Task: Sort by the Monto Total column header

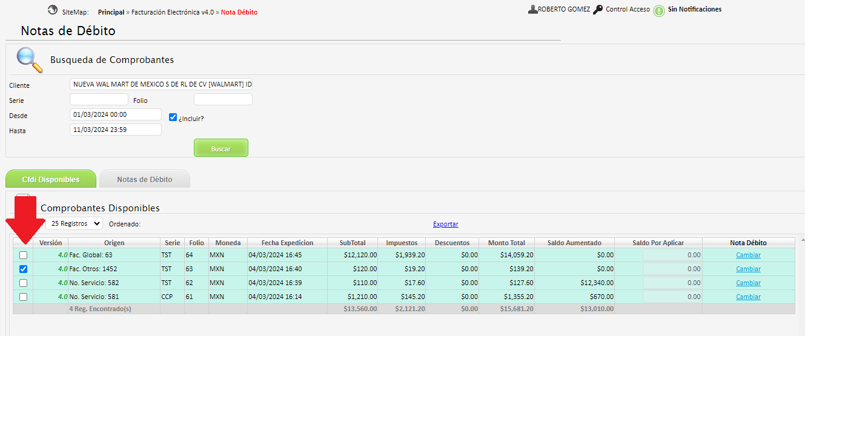Action: pyautogui.click(x=506, y=243)
